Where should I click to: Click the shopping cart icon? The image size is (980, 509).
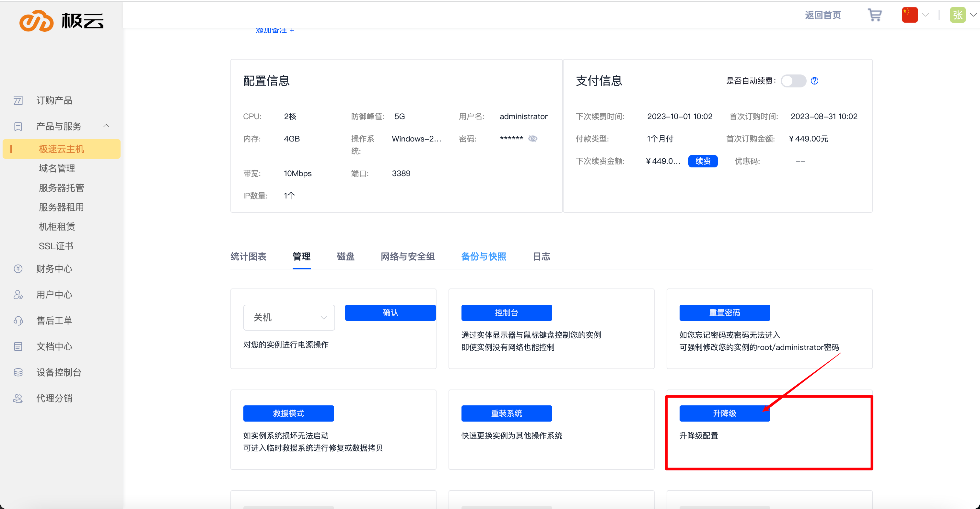point(874,15)
